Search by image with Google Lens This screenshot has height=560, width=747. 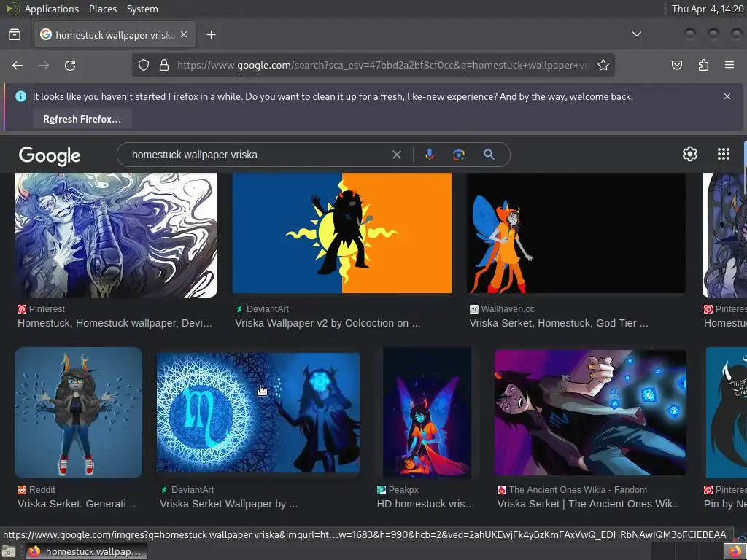[x=458, y=155]
